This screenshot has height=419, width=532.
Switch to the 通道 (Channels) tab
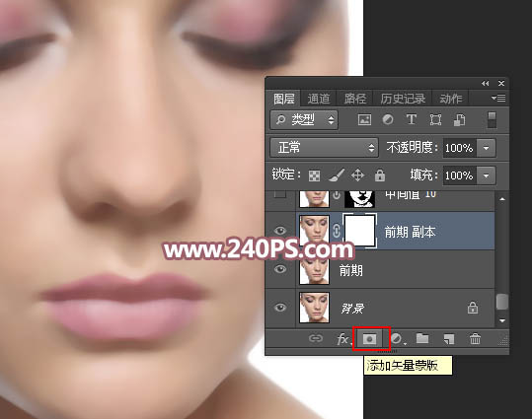coord(318,99)
